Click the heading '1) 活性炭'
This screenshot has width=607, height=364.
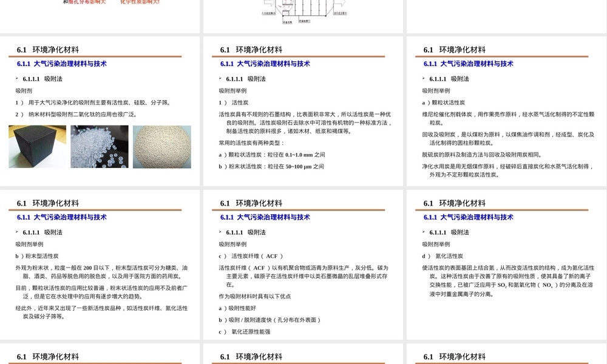[234, 103]
